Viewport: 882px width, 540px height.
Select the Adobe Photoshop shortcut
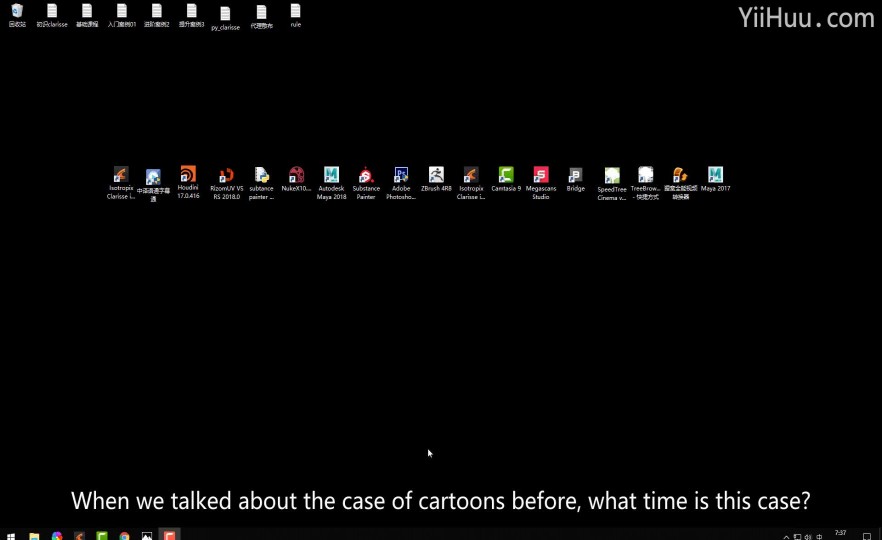400,183
